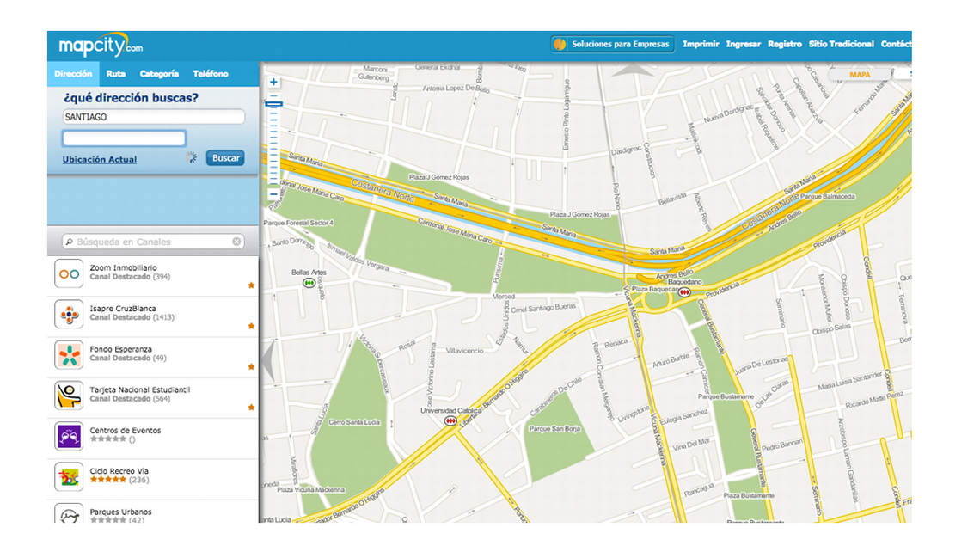Click the star on Fondo Esperanza row

tap(251, 366)
